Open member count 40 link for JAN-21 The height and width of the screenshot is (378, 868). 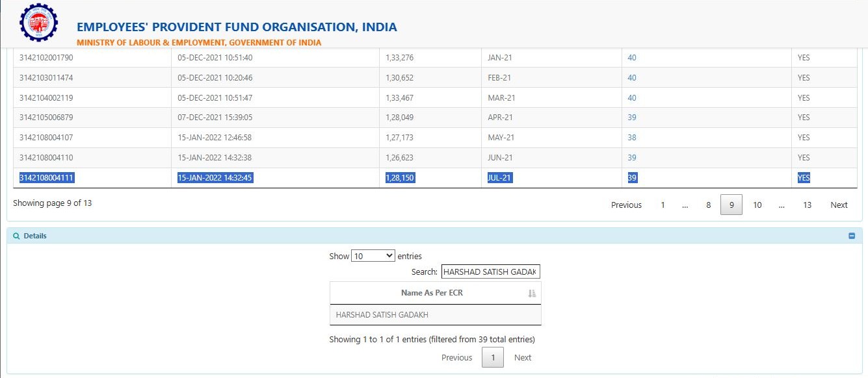[631, 58]
